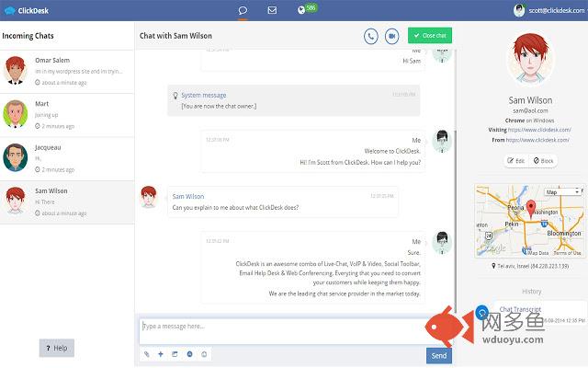Click the map's Terms of Use link

[x=567, y=253]
